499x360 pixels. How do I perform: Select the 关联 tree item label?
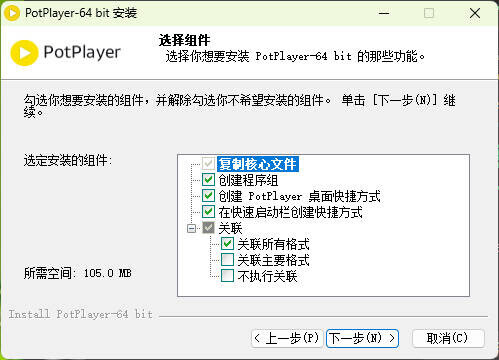(x=230, y=228)
